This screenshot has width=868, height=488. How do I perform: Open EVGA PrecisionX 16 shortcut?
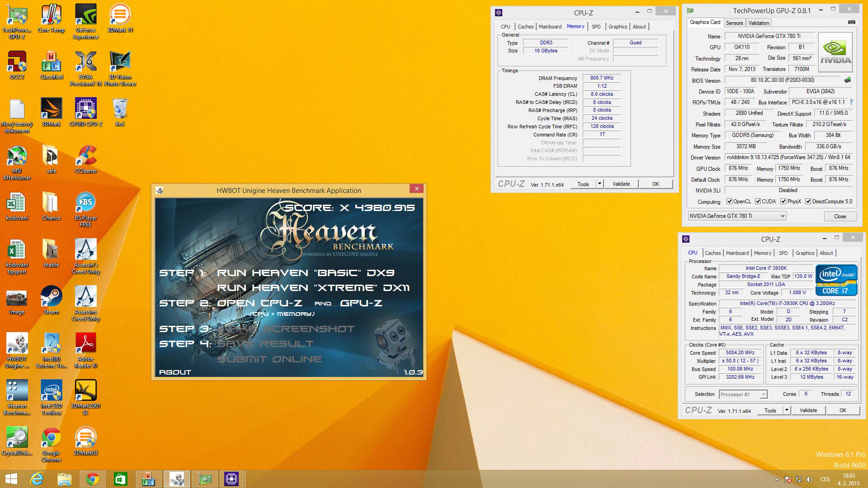point(86,68)
